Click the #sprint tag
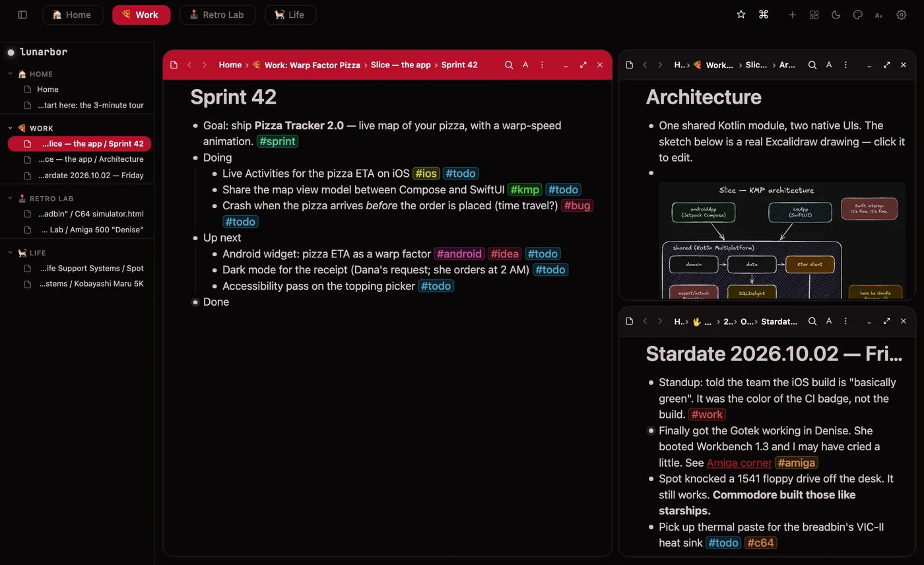The width and height of the screenshot is (924, 565). [x=277, y=141]
